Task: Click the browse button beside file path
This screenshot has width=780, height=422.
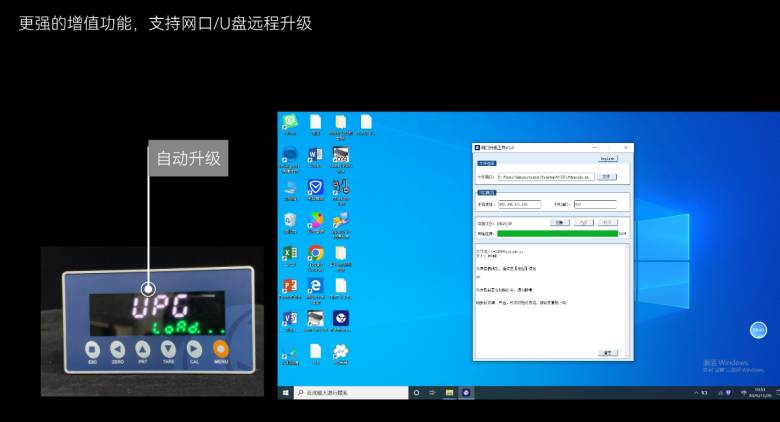Action: pyautogui.click(x=605, y=176)
